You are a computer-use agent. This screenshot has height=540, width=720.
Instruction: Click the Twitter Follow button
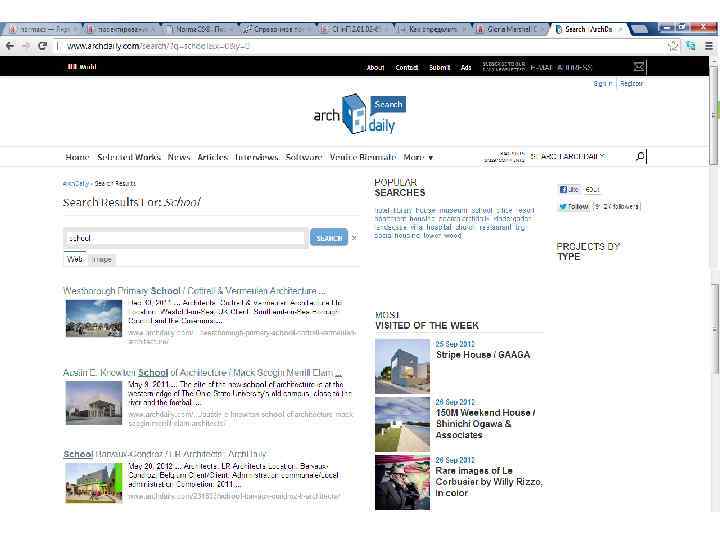(574, 207)
